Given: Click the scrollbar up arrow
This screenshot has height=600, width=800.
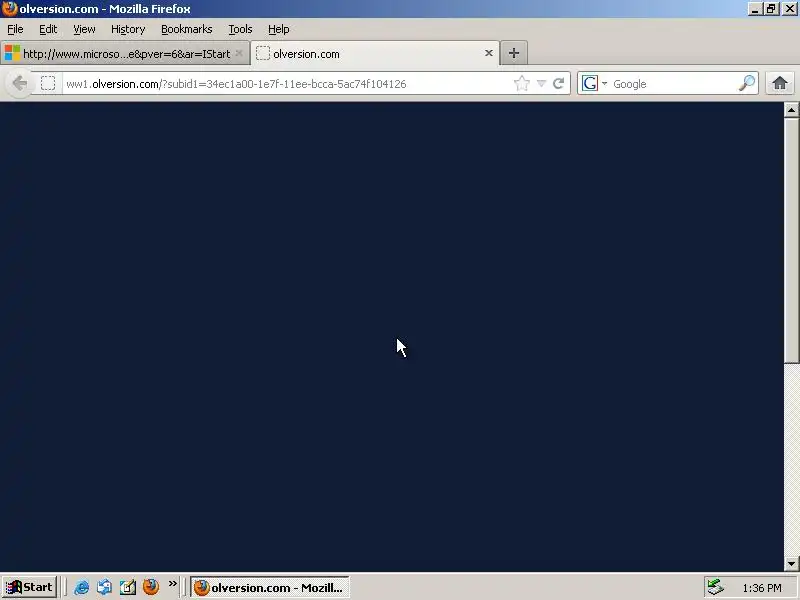Looking at the screenshot, I should click(791, 110).
